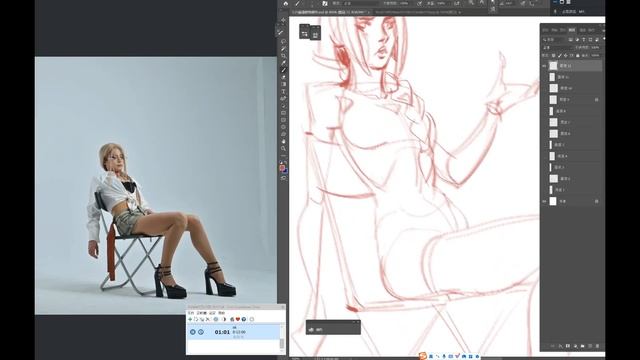
Task: Click icon inside small dark floating panel
Action: [311, 329]
